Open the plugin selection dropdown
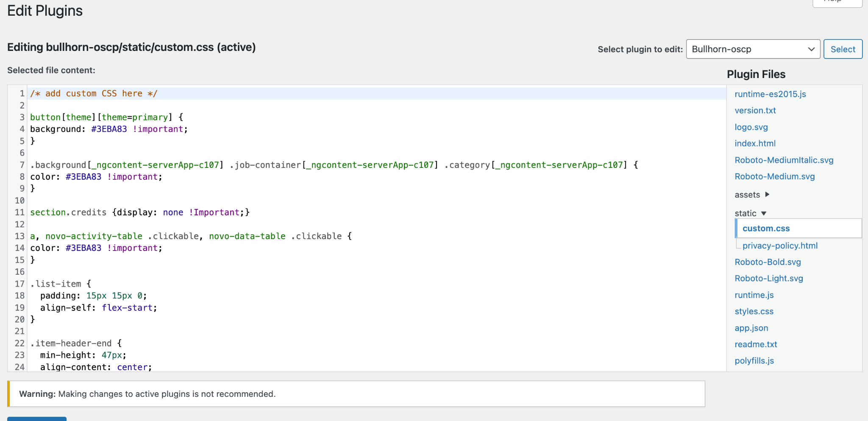868x421 pixels. pos(753,49)
